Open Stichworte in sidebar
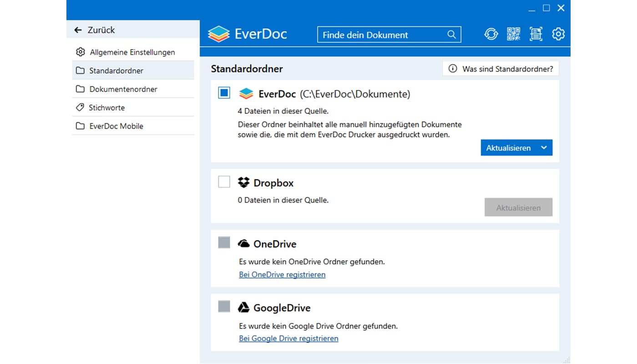This screenshot has height=364, width=637. point(133,107)
